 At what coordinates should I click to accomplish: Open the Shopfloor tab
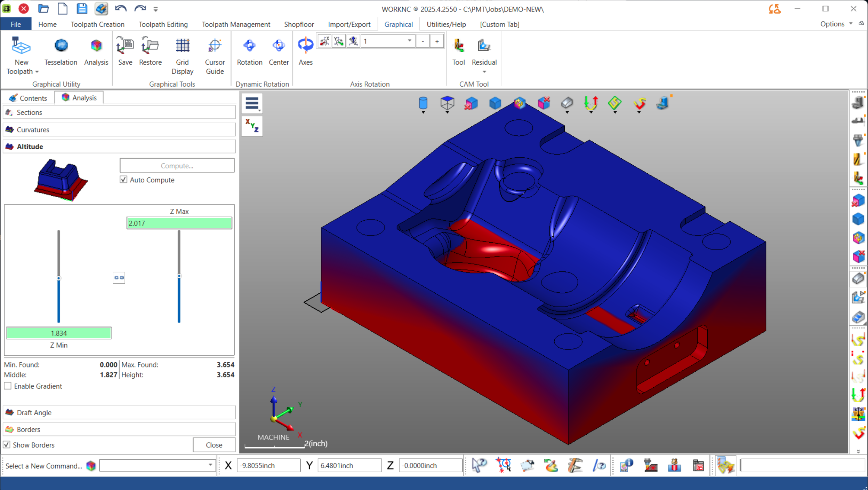click(x=299, y=24)
